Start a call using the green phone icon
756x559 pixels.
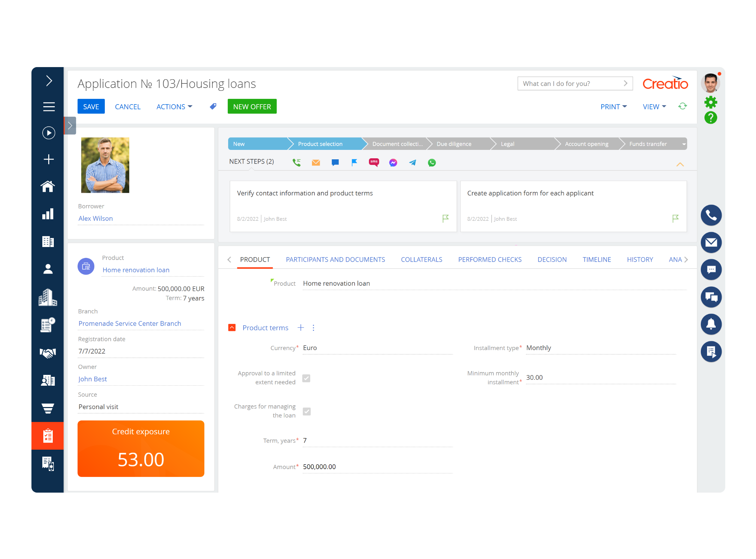297,162
